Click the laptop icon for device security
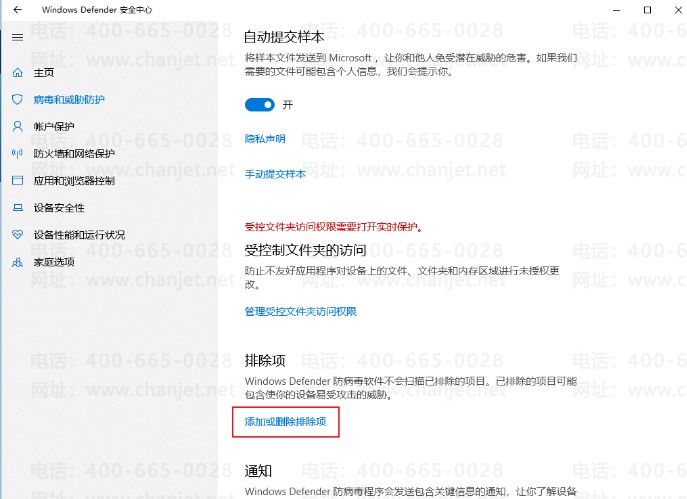 (18, 208)
